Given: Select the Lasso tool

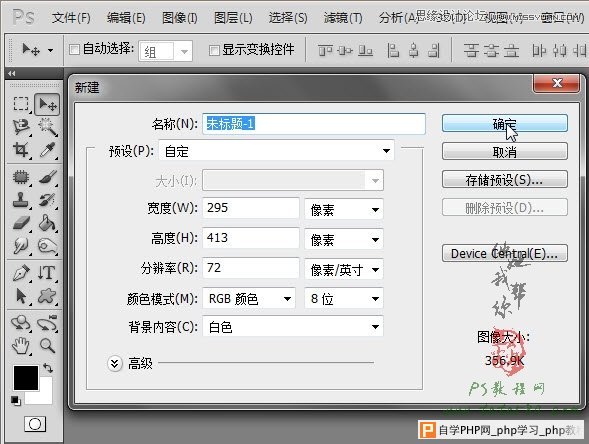Looking at the screenshot, I should click(x=21, y=127).
